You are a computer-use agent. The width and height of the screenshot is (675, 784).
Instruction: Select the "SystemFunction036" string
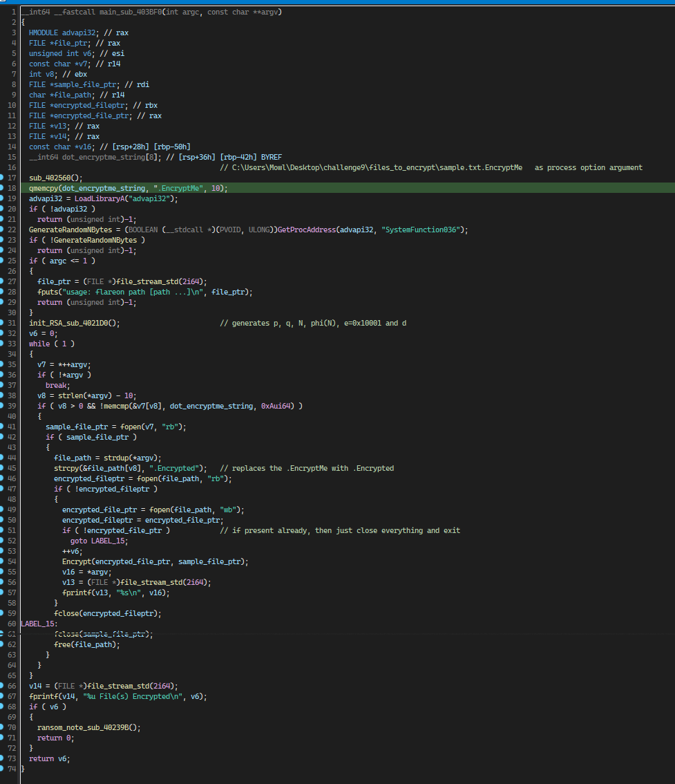coord(420,230)
